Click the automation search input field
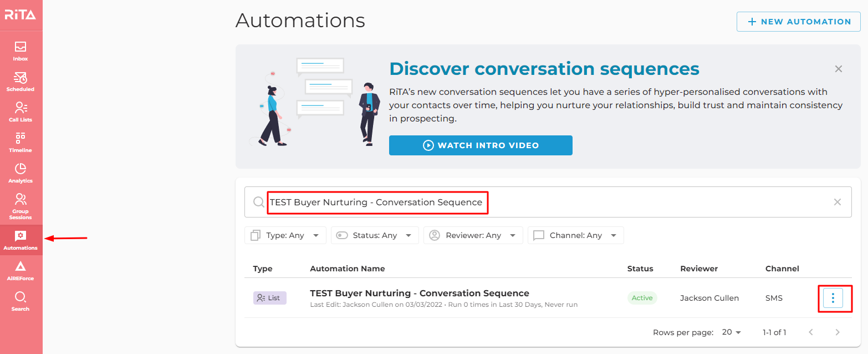 coord(548,202)
